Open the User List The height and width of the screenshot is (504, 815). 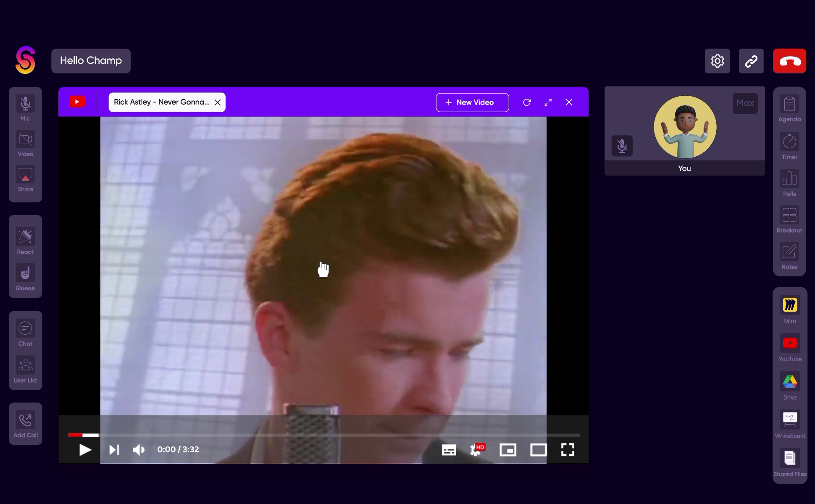[25, 370]
